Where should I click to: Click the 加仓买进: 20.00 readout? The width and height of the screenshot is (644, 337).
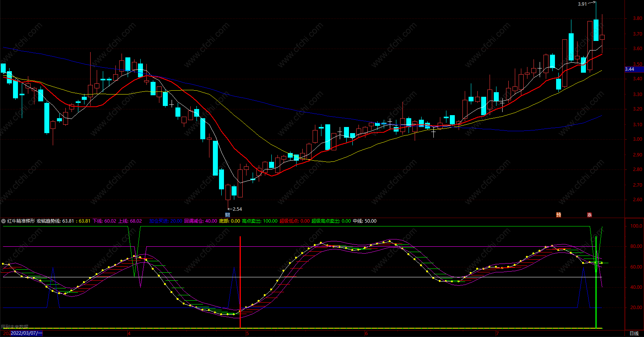click(165, 221)
